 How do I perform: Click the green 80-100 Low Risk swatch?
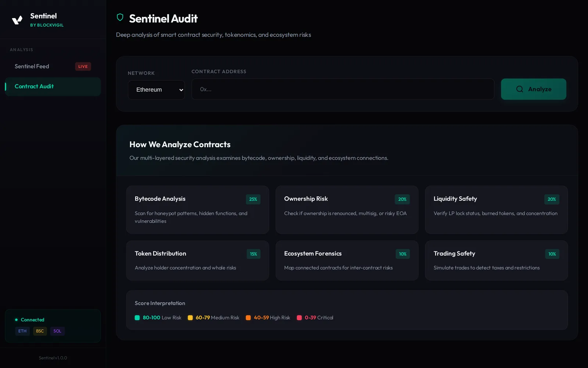[x=137, y=318]
